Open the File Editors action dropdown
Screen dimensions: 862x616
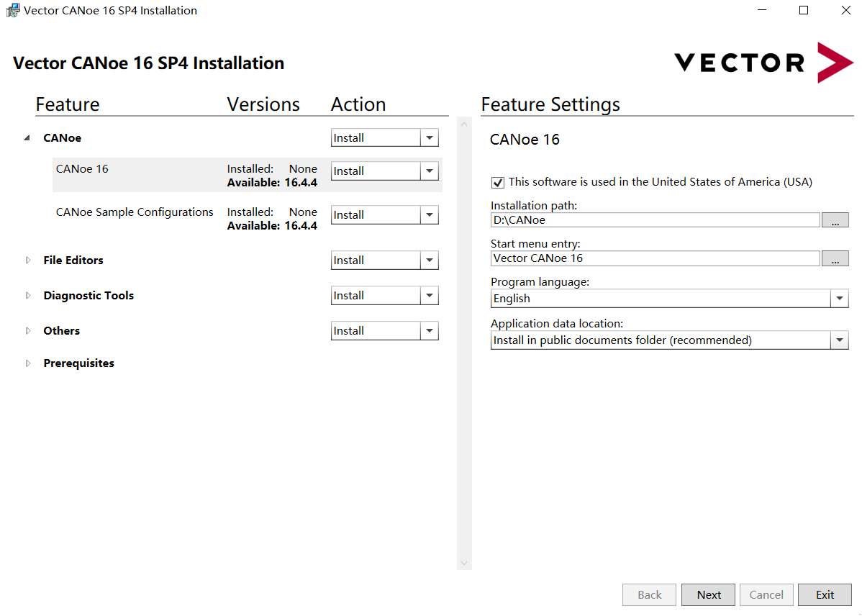click(x=430, y=261)
